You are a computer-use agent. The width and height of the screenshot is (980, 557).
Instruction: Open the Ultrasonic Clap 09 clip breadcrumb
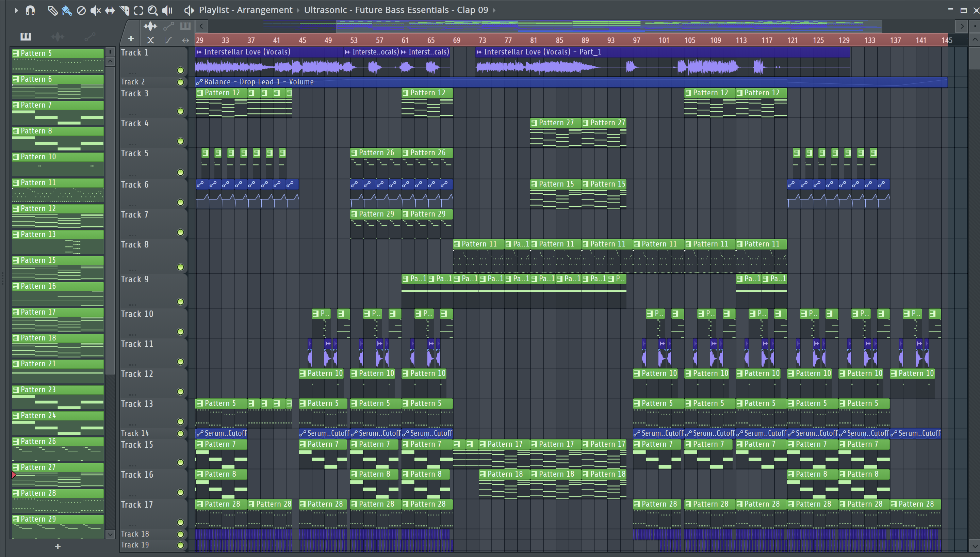396,10
